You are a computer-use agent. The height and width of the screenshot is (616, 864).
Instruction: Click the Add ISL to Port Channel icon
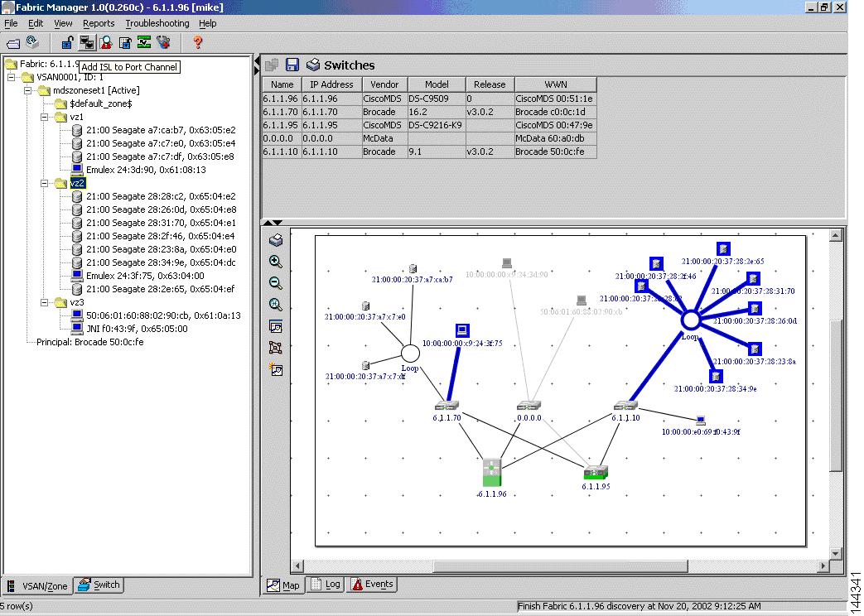(86, 42)
